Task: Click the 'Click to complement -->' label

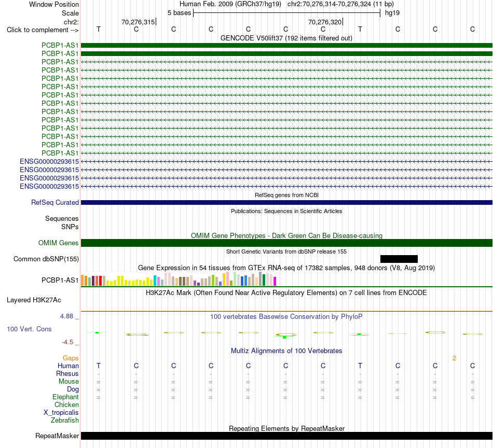Action: pos(43,30)
